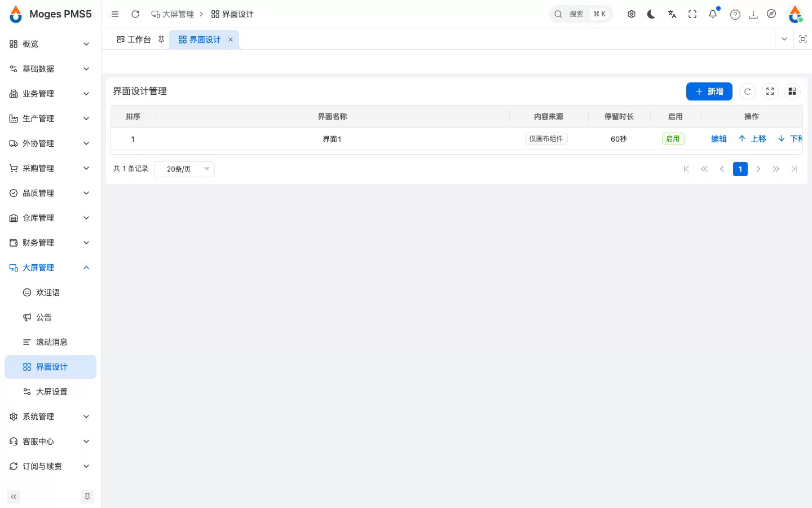Open the help question mark icon
Screen dimensions: 812x508
[735, 15]
